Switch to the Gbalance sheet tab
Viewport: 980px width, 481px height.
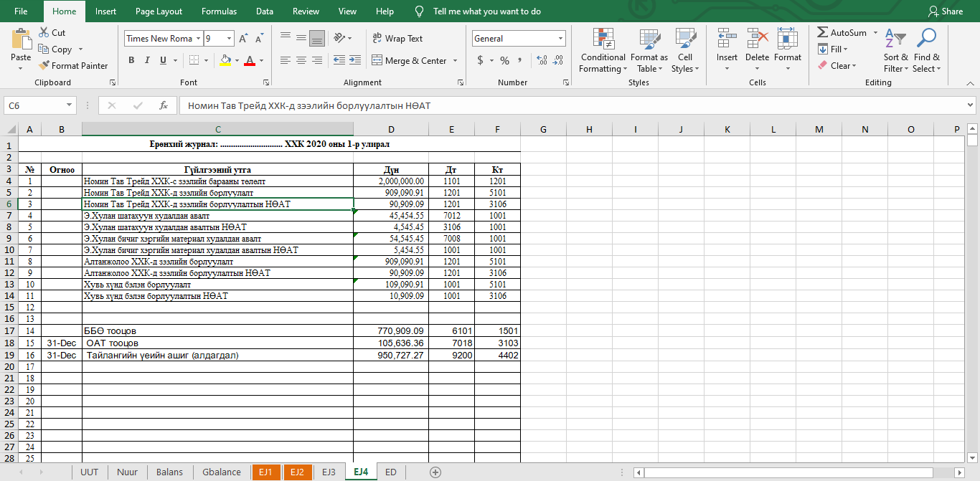click(222, 472)
